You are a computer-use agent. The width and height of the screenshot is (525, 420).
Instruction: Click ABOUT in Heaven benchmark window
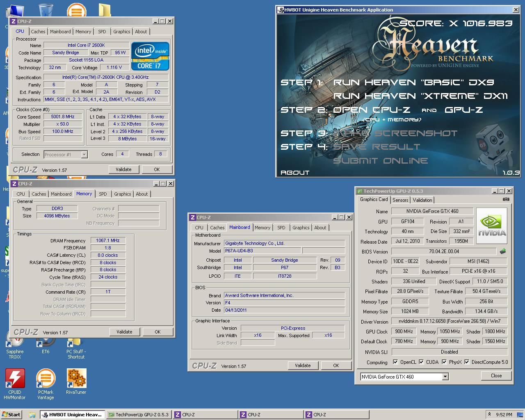coord(295,173)
